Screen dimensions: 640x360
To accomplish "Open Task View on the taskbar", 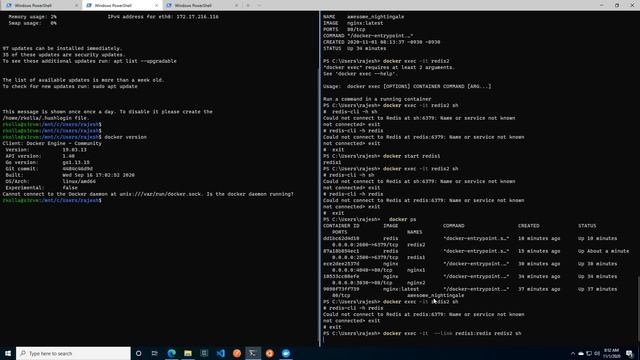I will pos(154,353).
